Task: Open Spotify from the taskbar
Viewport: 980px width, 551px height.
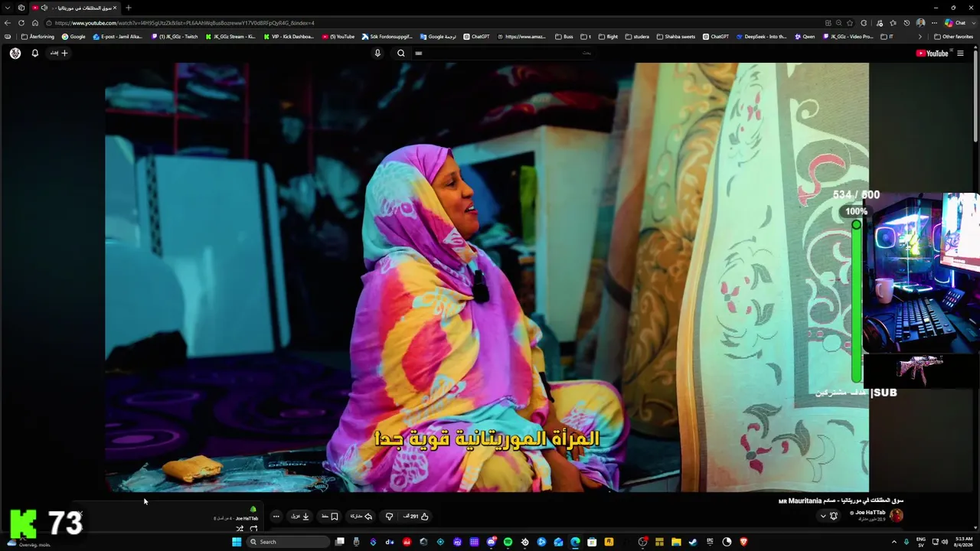Action: pos(508,542)
